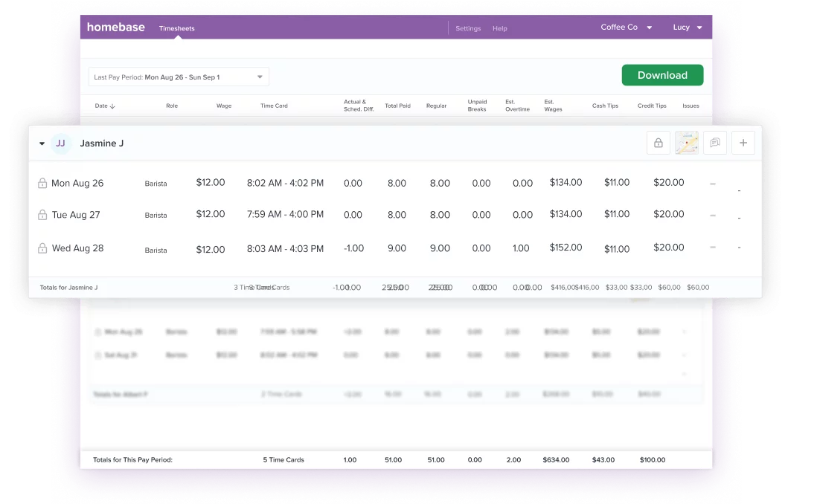Open Settings in the top bar
This screenshot has height=504, width=817.
pyautogui.click(x=468, y=28)
